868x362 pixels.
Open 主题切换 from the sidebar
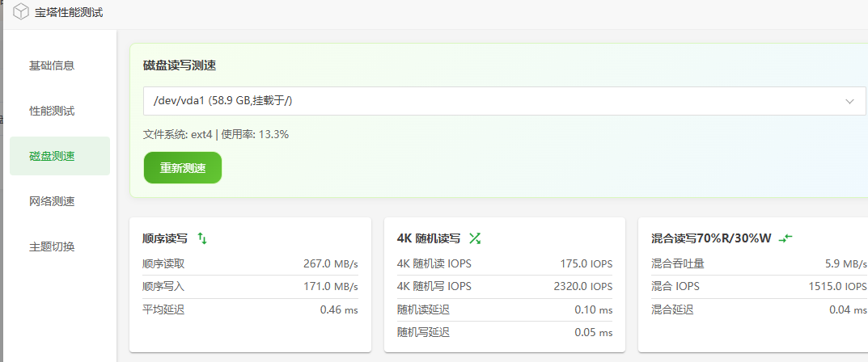tap(52, 246)
